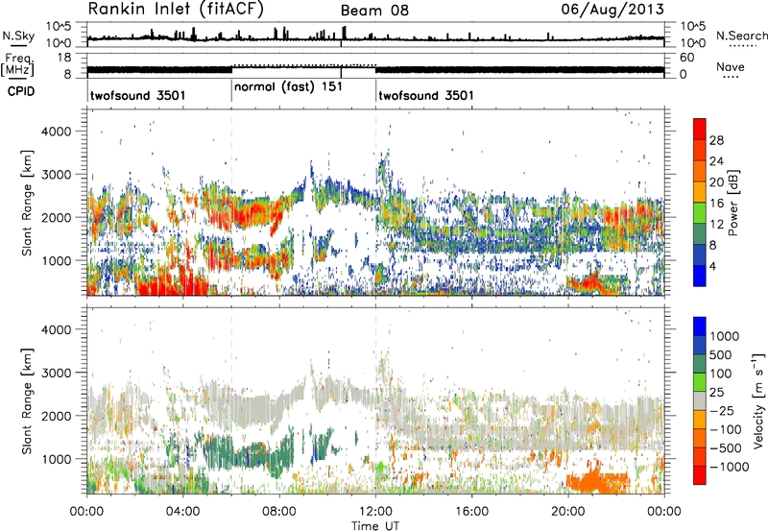
Task: Click the "08:00" time axis tick label
Action: click(278, 512)
